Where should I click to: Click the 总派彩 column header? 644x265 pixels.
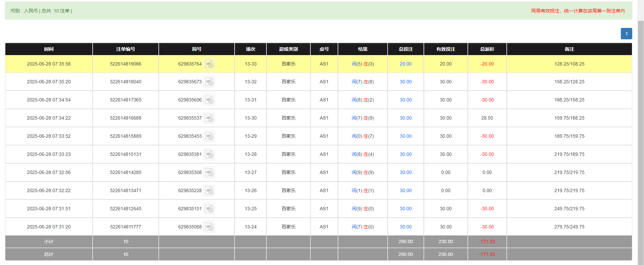(x=487, y=49)
